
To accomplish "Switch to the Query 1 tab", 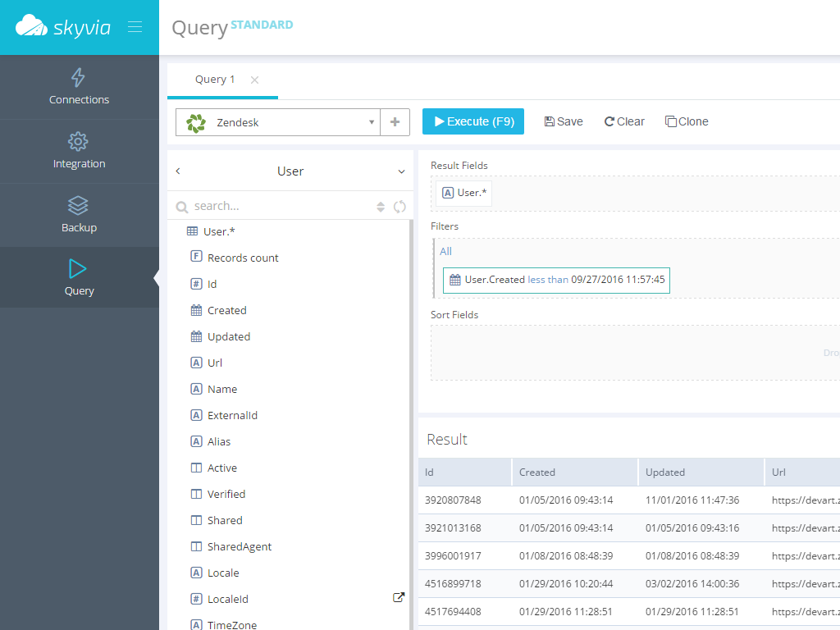I will pos(215,80).
